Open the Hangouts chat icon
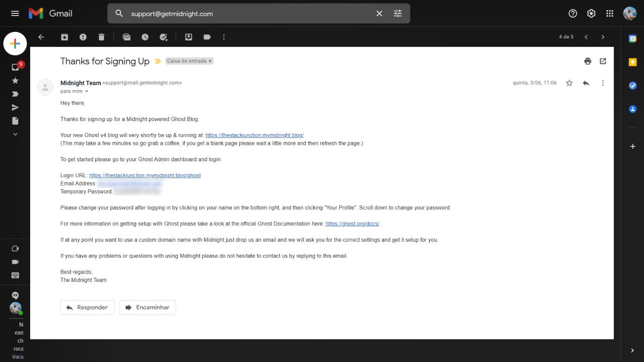Screen dimensions: 644x362 15,295
